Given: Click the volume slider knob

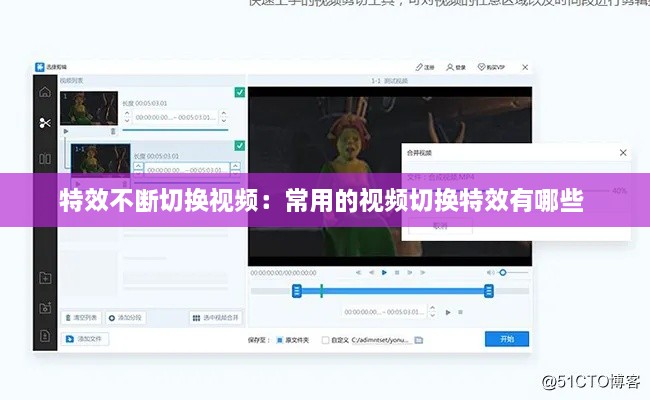Looking at the screenshot, I should click(503, 272).
